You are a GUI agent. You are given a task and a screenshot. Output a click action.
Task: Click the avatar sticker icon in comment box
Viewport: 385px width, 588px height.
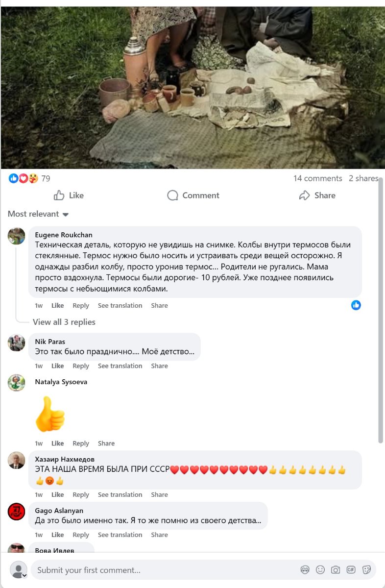(x=305, y=570)
